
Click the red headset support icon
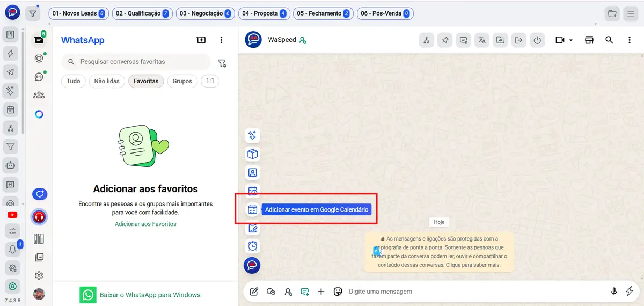(x=39, y=217)
